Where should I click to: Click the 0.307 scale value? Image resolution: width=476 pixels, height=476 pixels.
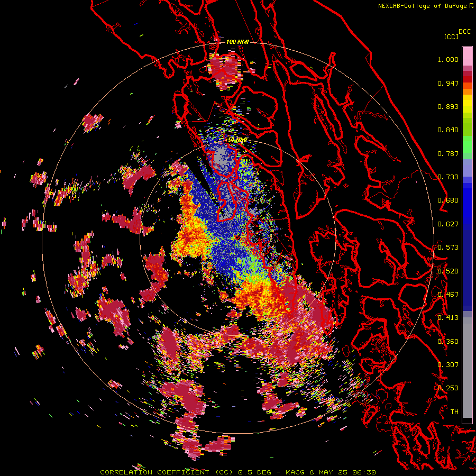(448, 365)
